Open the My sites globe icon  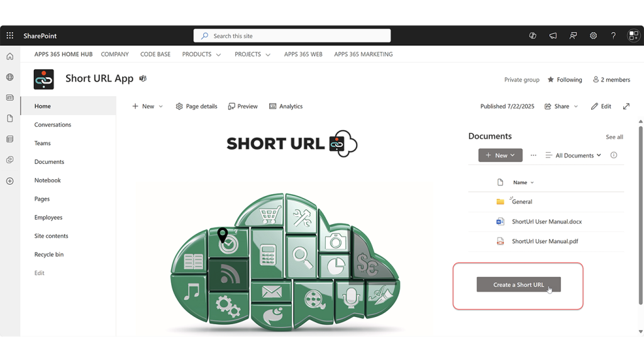coord(10,77)
